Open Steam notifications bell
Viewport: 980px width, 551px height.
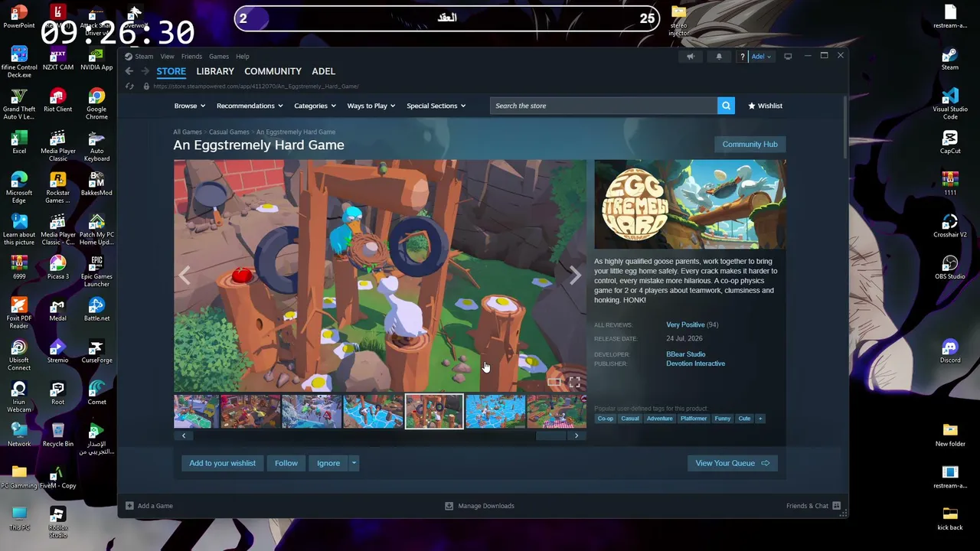(x=719, y=57)
